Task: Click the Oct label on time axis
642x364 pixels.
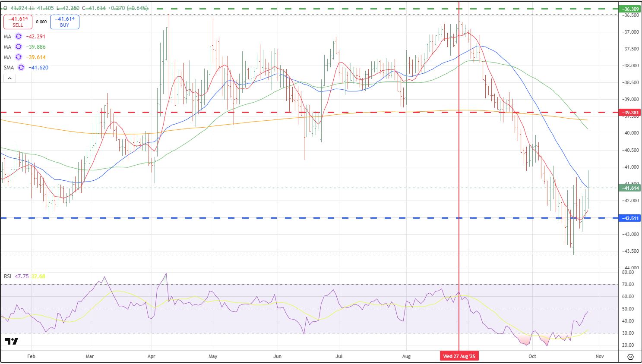Action: click(532, 357)
